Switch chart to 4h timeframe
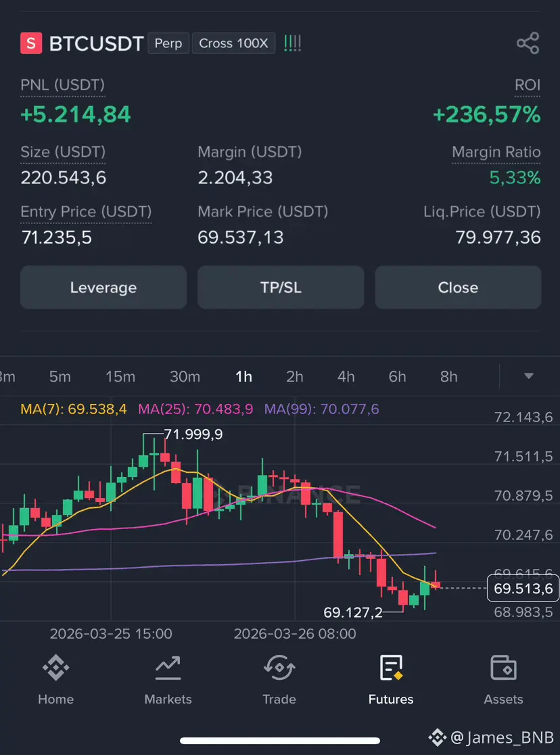This screenshot has height=755, width=560. (x=346, y=377)
